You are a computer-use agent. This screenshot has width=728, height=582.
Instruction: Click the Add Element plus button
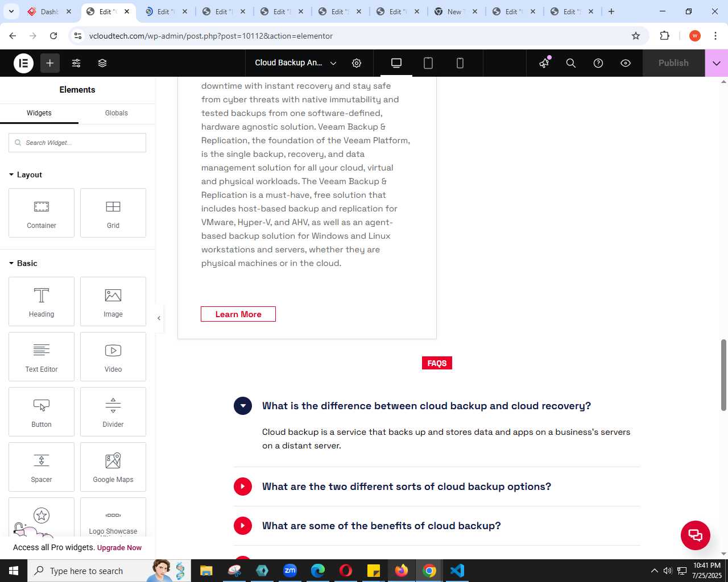point(50,63)
